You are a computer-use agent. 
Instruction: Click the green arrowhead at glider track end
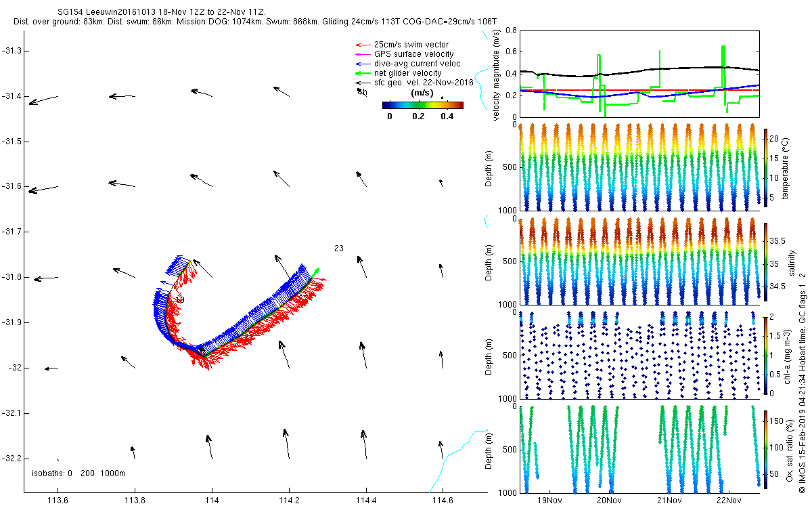[x=316, y=272]
